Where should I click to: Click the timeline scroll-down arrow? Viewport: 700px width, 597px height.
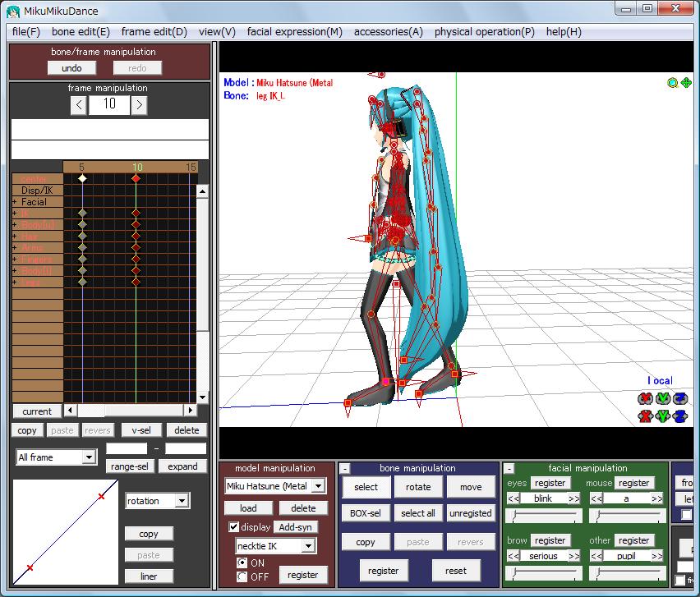click(202, 397)
